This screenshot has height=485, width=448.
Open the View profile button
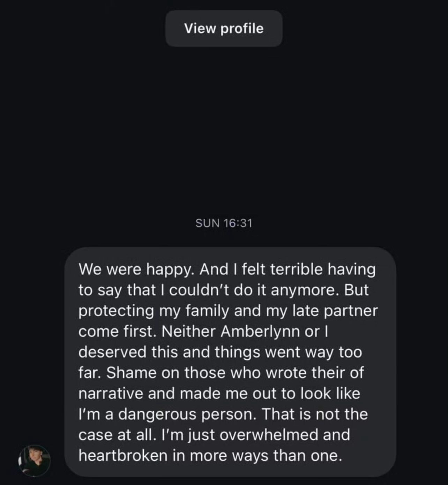click(x=224, y=28)
